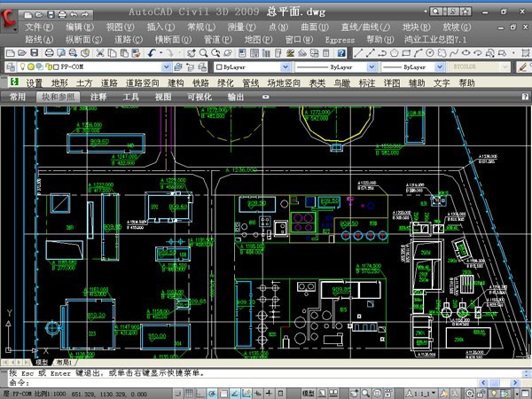Open the 场地竖向 menu
532x399 pixels.
(284, 82)
